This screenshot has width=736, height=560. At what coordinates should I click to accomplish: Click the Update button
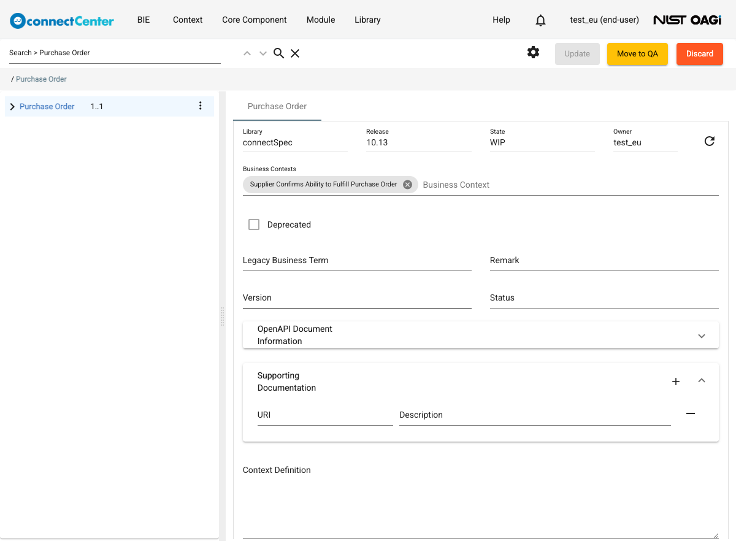coord(577,54)
